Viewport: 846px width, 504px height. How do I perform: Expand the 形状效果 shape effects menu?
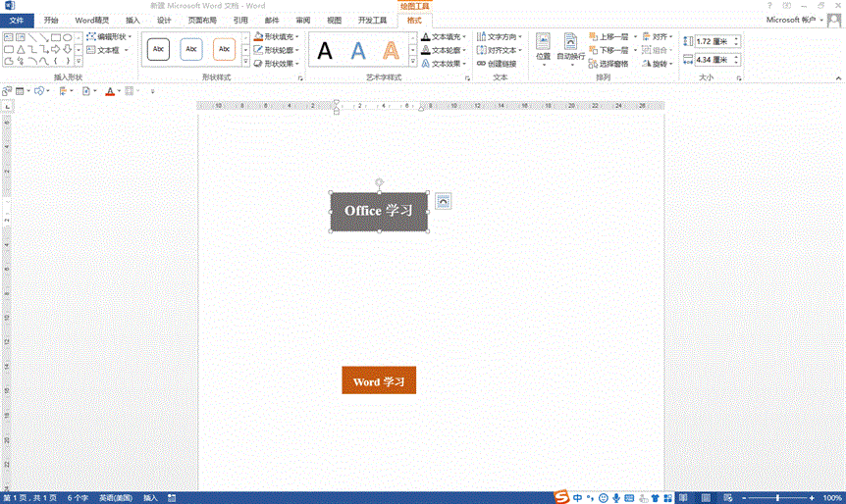click(x=278, y=64)
